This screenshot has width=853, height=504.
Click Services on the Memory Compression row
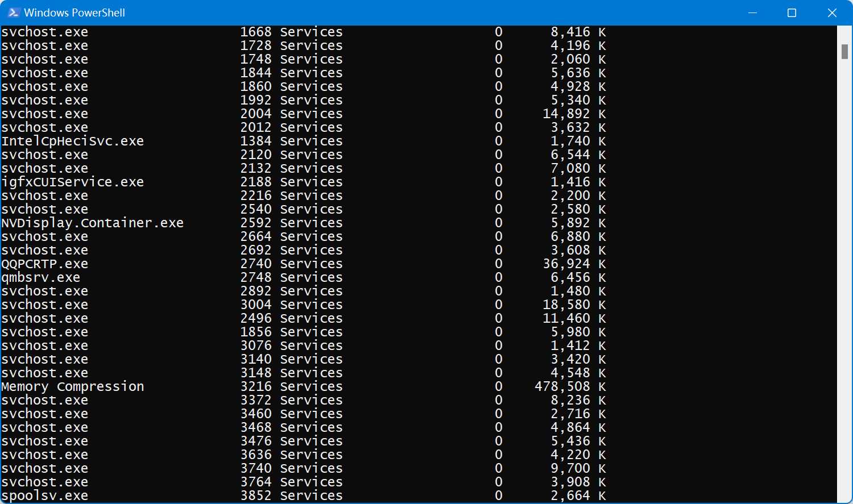(312, 386)
